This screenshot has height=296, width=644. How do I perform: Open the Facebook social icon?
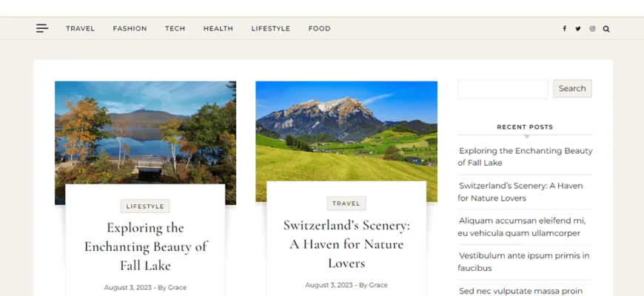pos(564,29)
